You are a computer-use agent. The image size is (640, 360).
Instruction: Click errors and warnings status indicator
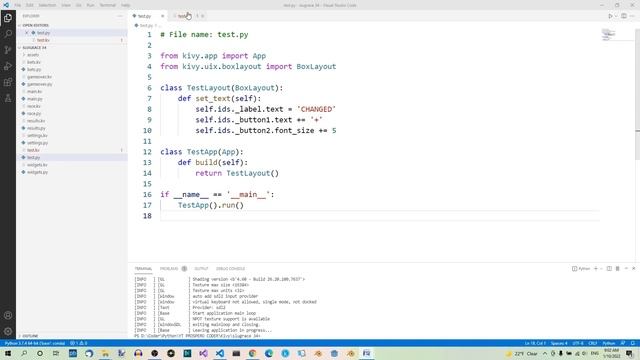point(78,343)
